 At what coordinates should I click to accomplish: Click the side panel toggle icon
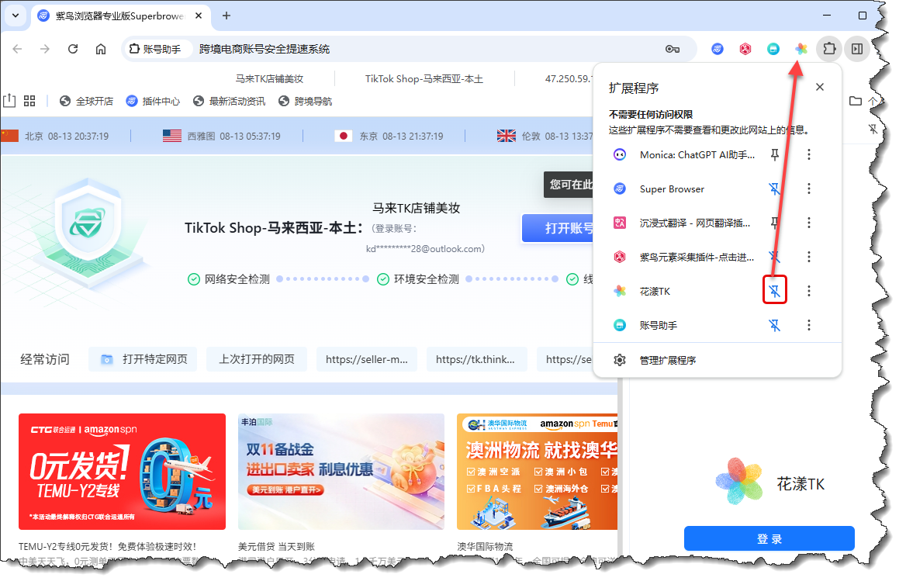(x=857, y=49)
